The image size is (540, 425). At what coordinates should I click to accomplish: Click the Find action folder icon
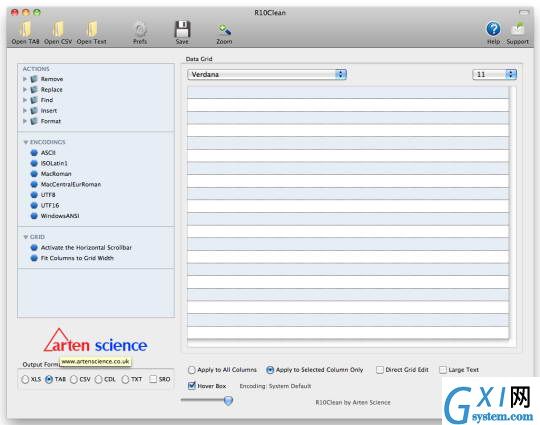click(x=34, y=100)
